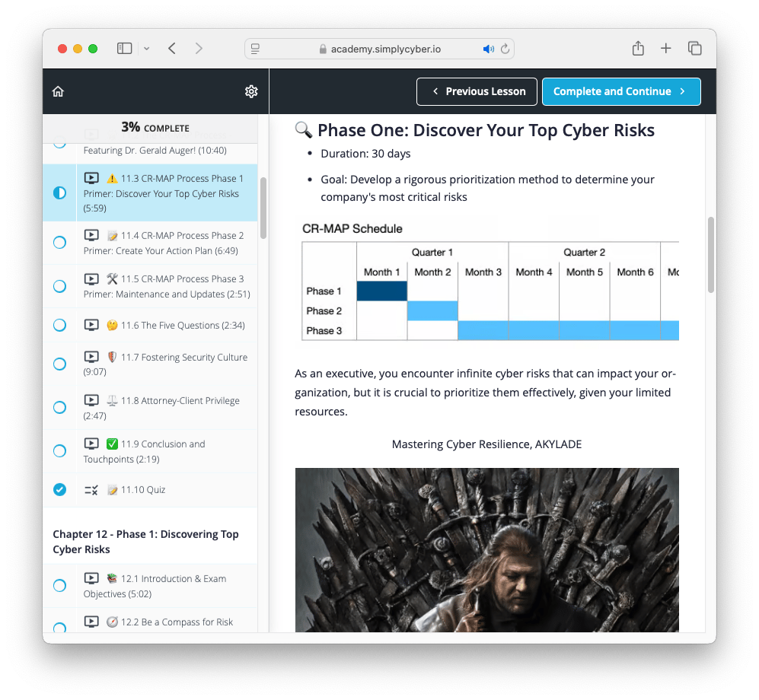The image size is (759, 700).
Task: Open the course settings gear
Action: (x=251, y=91)
